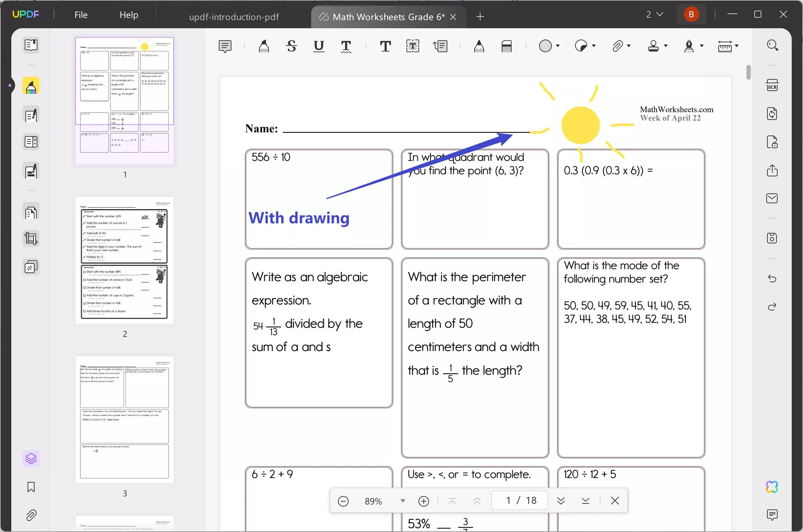Select the Highlighter tool
803x532 pixels.
264,46
